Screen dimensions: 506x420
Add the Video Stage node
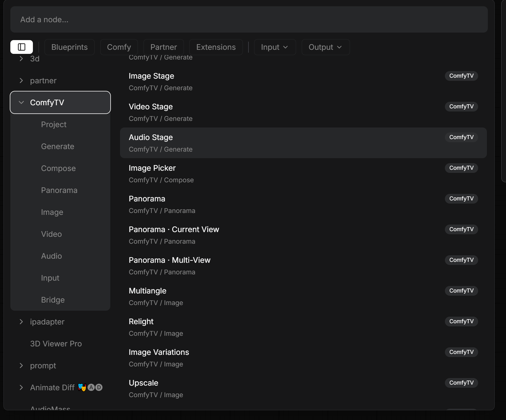[303, 112]
